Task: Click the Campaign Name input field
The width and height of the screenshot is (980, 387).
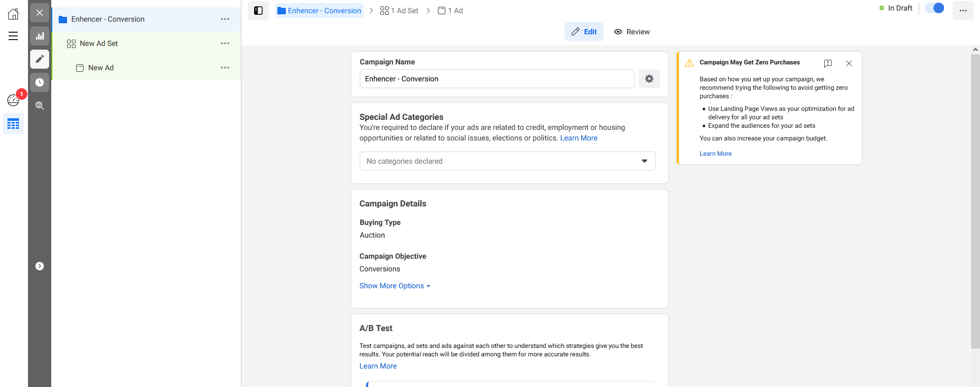Action: [497, 79]
